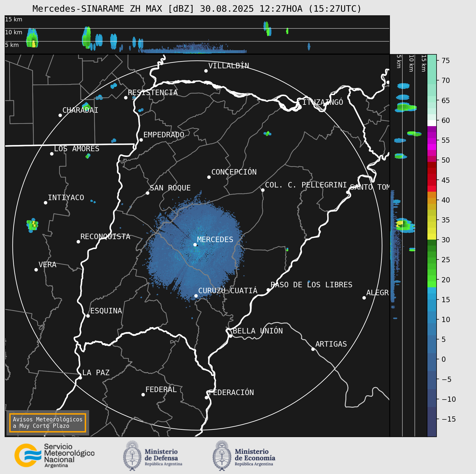Click the SAN ROQUE city label
This screenshot has width=476, height=474.
click(170, 188)
